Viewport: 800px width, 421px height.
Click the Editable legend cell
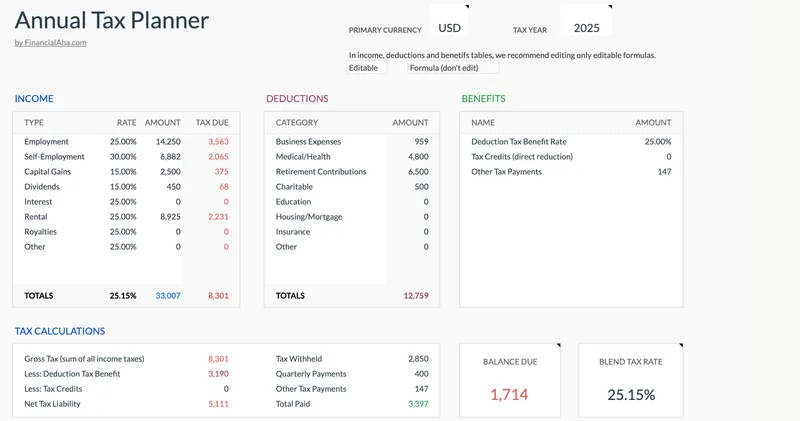point(367,68)
